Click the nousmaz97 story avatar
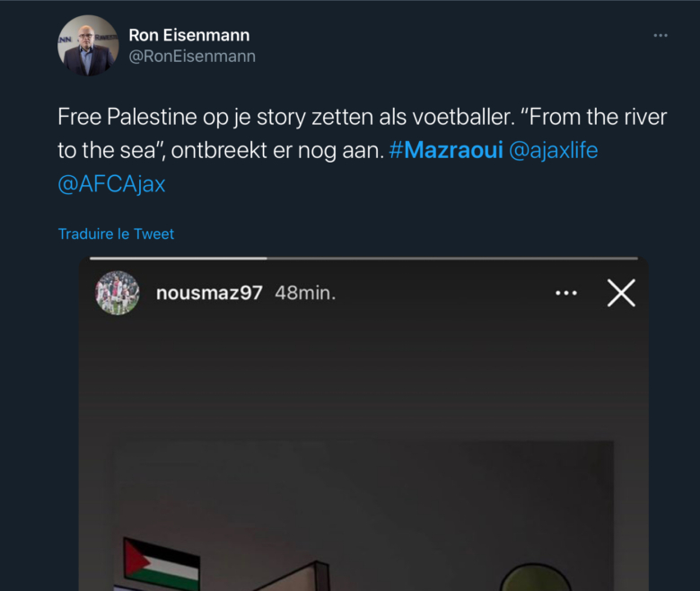 tap(118, 293)
